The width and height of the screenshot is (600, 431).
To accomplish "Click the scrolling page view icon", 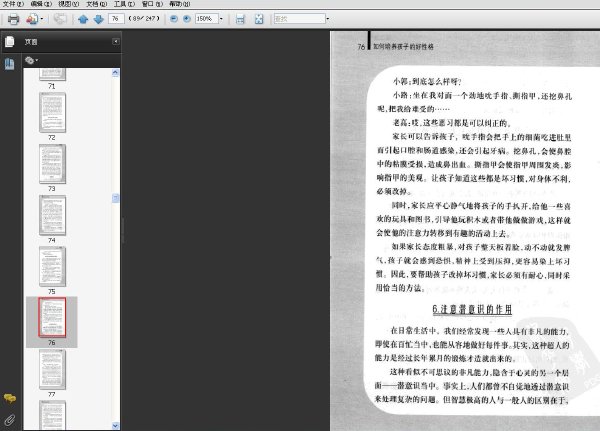I will 240,19.
